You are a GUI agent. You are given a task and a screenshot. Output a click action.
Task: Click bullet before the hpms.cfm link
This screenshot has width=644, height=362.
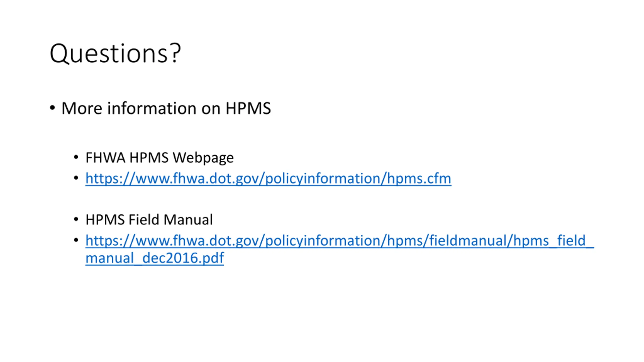coord(76,178)
